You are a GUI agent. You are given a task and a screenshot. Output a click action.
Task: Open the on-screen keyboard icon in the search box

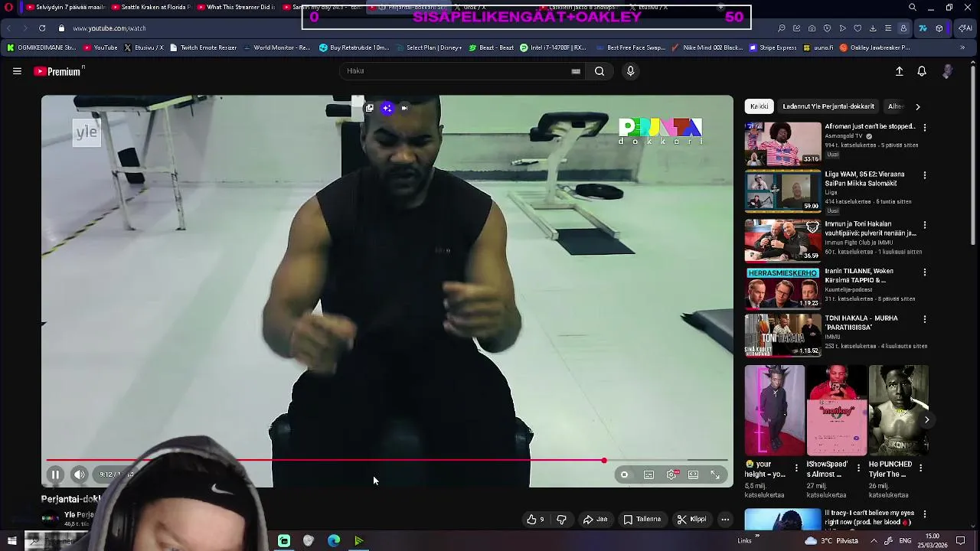(576, 71)
